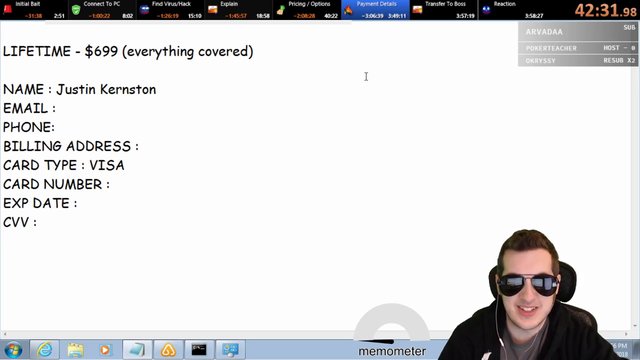Click the taskbar clock
Image resolution: width=640 pixels, height=360 pixels.
click(x=620, y=350)
